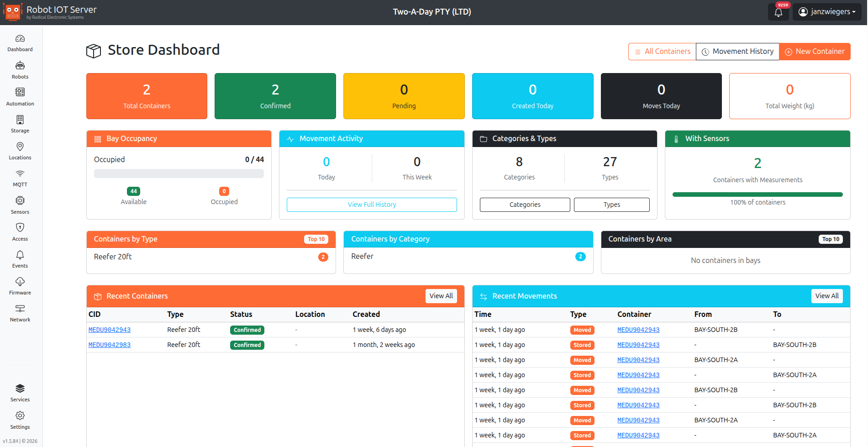
Task: Click the Movement Activity pulse icon
Action: (x=290, y=139)
